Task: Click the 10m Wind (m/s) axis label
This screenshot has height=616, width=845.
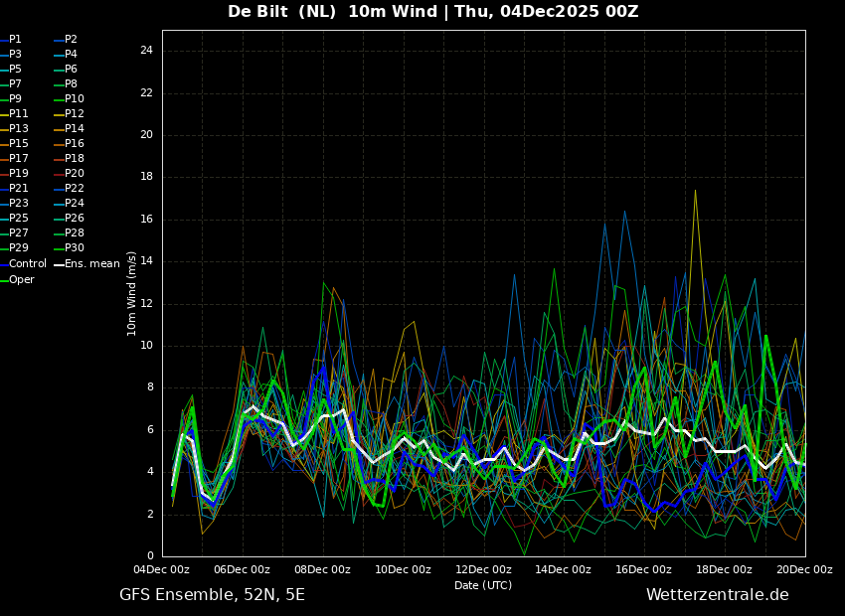Action: point(132,293)
